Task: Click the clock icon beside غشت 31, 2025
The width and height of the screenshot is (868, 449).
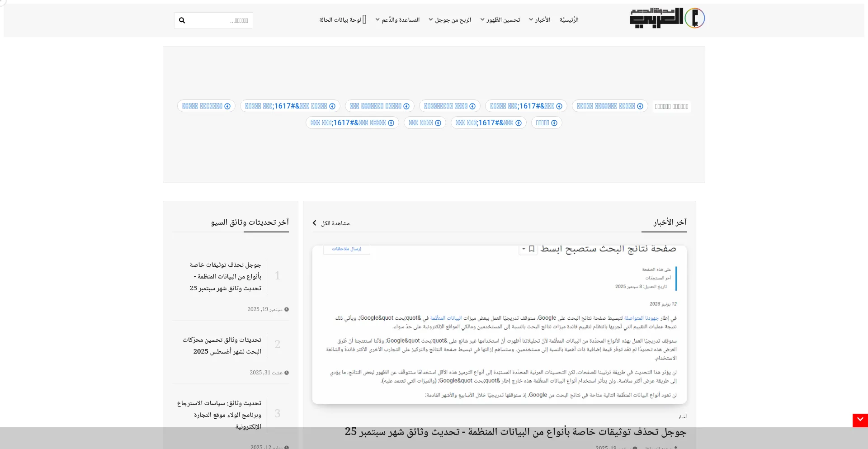Action: [x=287, y=373]
